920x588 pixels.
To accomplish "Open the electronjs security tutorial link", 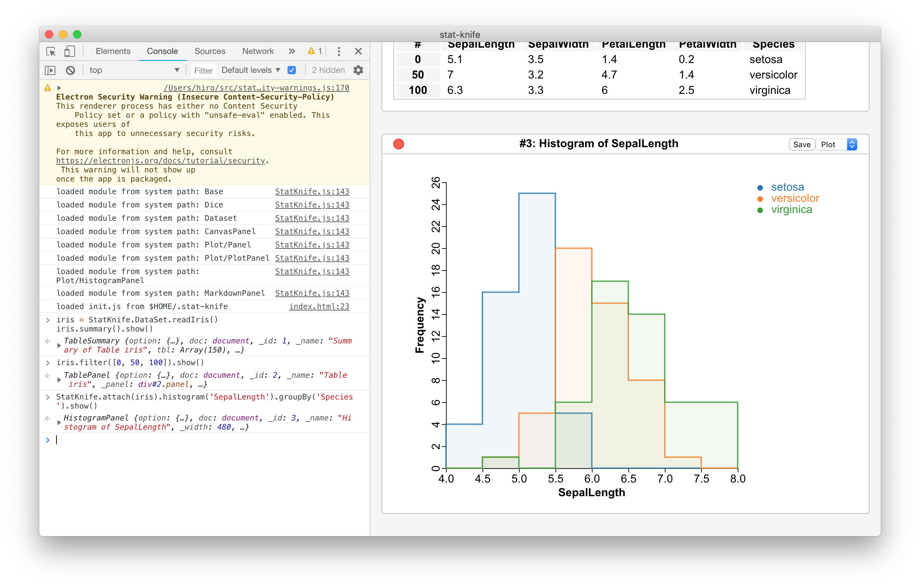I will point(161,161).
